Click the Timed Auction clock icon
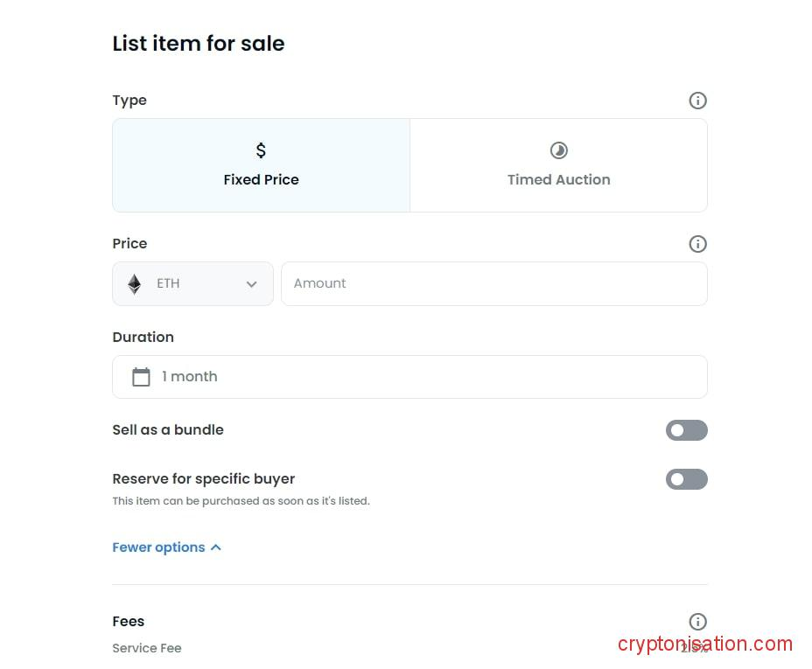The width and height of the screenshot is (812, 669). [558, 150]
